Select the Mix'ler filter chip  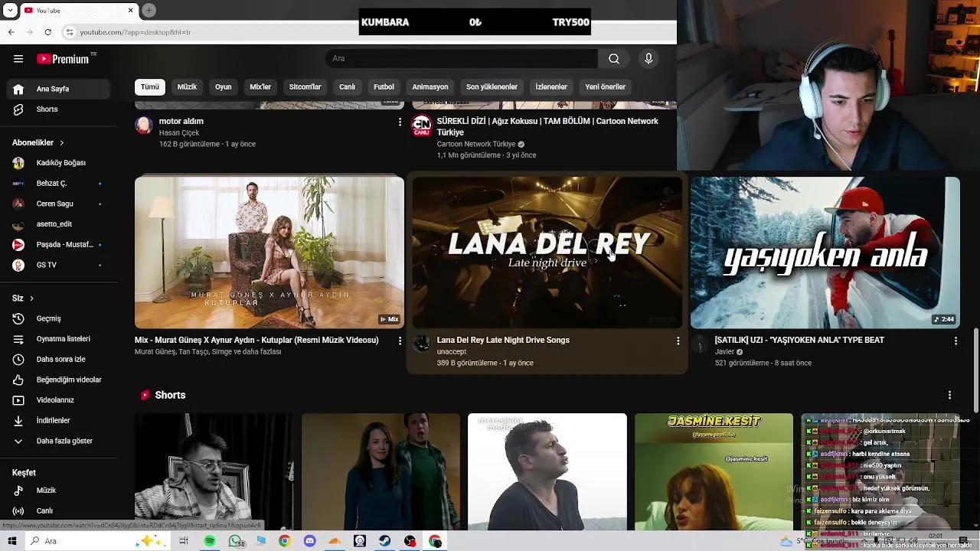pyautogui.click(x=260, y=87)
